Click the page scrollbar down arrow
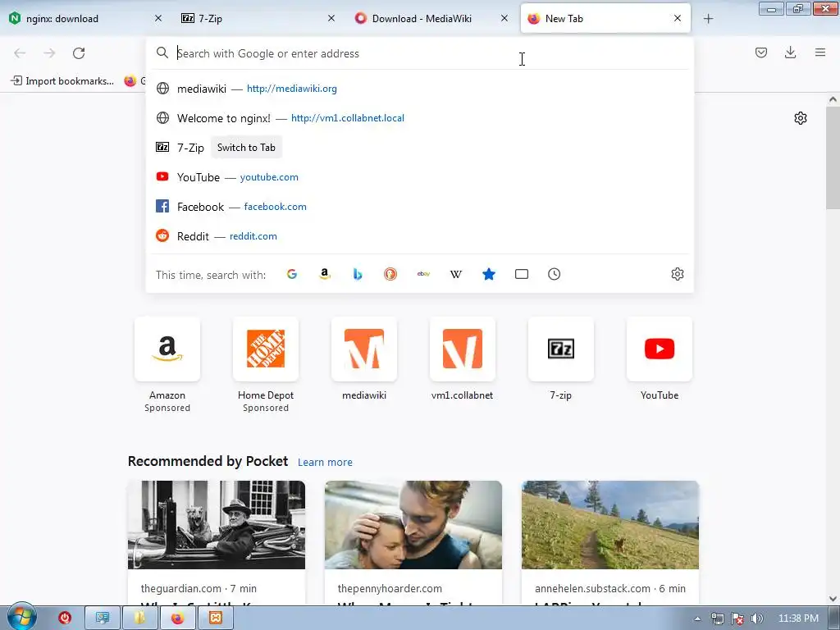This screenshot has height=630, width=840. pyautogui.click(x=833, y=599)
